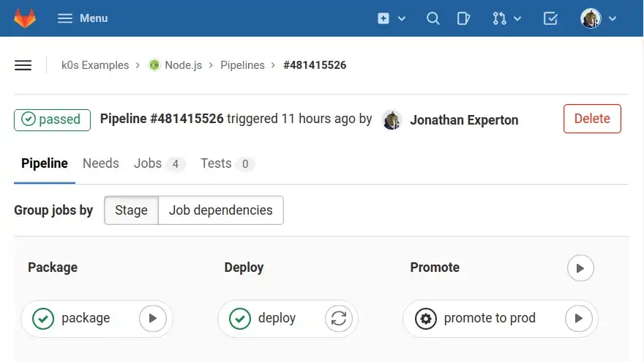Open the merge requests icon
Screen dimensions: 644x362
tap(499, 18)
